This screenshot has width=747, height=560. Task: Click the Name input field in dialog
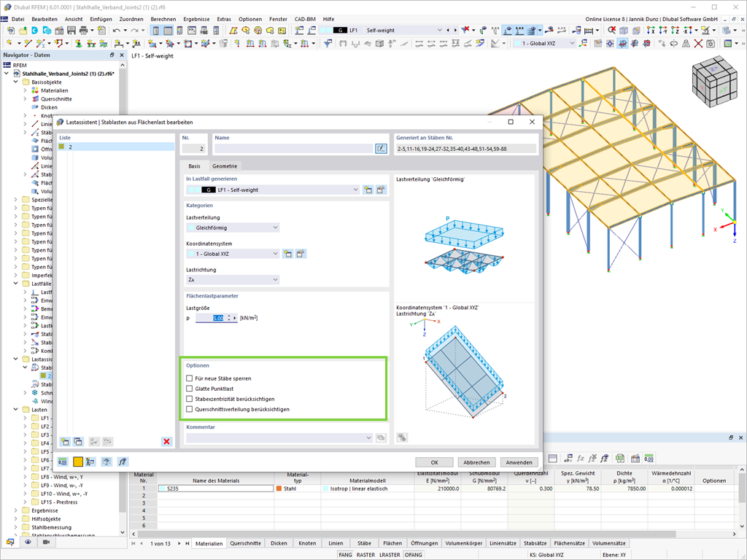point(293,149)
